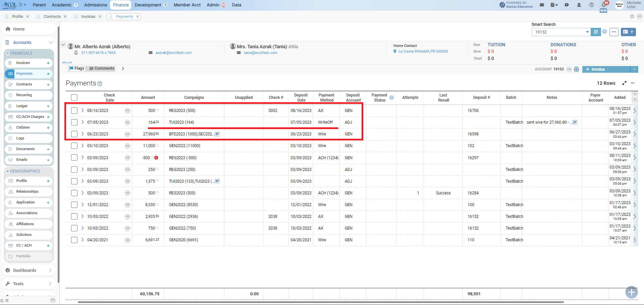This screenshot has width=644, height=305.
Task: Expand the 06/23/2023 payment row details
Action: pyautogui.click(x=83, y=134)
